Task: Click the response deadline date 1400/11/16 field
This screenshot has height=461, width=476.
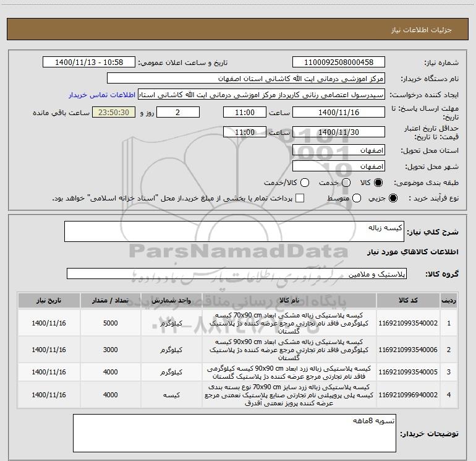Action: click(x=339, y=112)
